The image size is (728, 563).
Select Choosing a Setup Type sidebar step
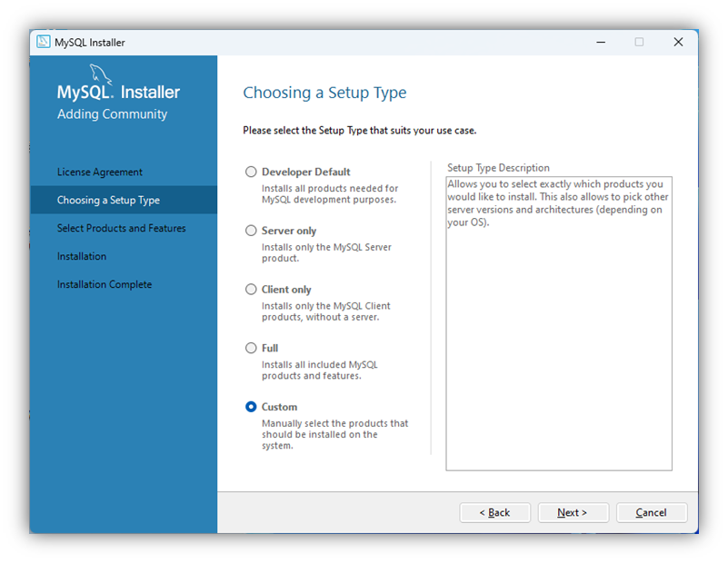(124, 200)
